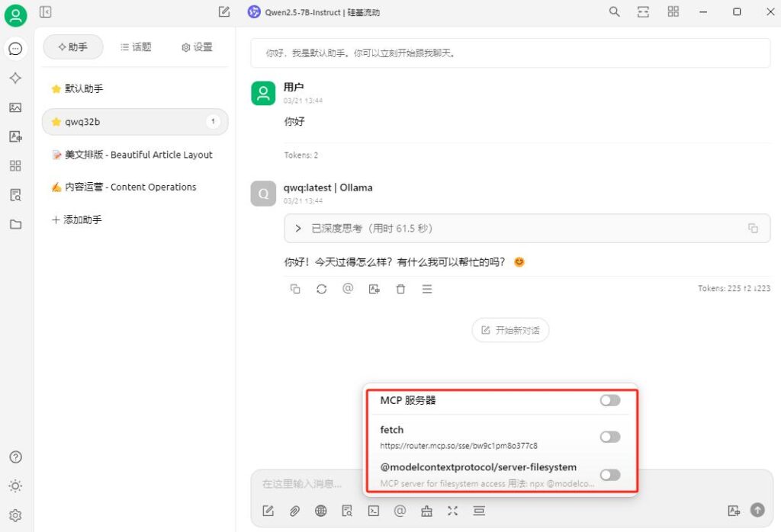Open the user avatar in the sidebar

click(x=15, y=15)
